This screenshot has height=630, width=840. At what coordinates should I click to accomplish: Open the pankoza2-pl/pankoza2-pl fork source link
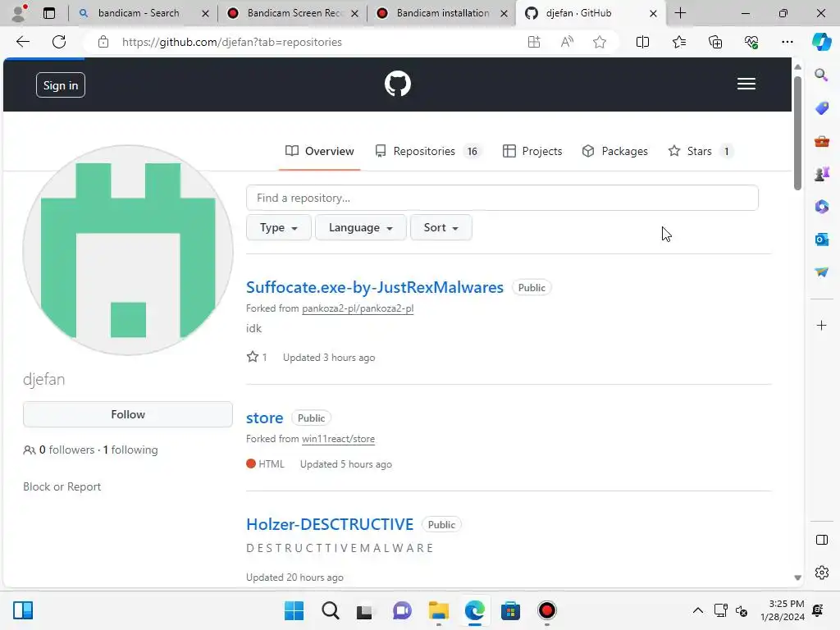click(x=358, y=308)
